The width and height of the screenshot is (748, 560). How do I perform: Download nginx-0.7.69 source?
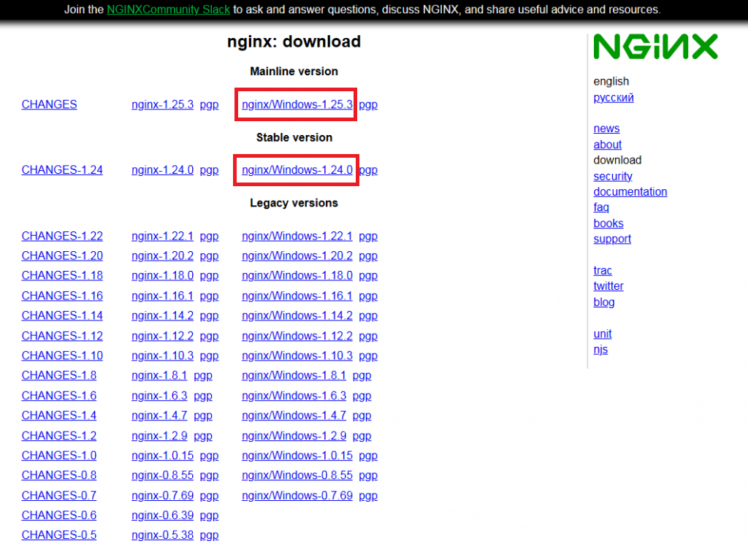163,496
